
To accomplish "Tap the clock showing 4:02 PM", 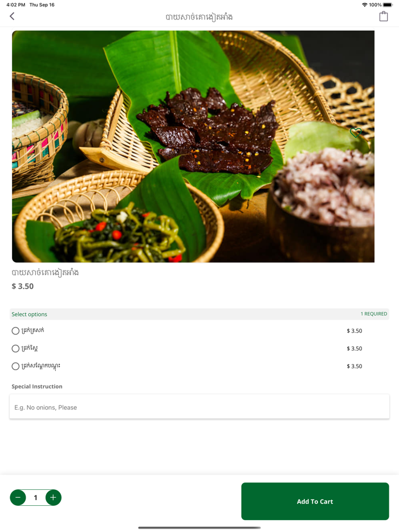I will pyautogui.click(x=15, y=5).
